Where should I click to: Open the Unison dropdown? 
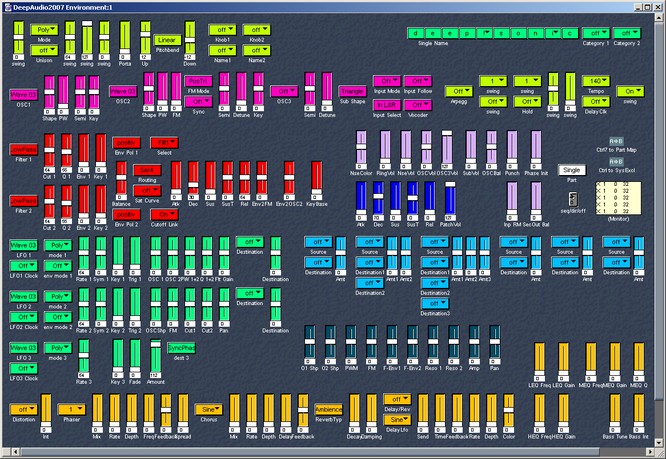pyautogui.click(x=44, y=50)
